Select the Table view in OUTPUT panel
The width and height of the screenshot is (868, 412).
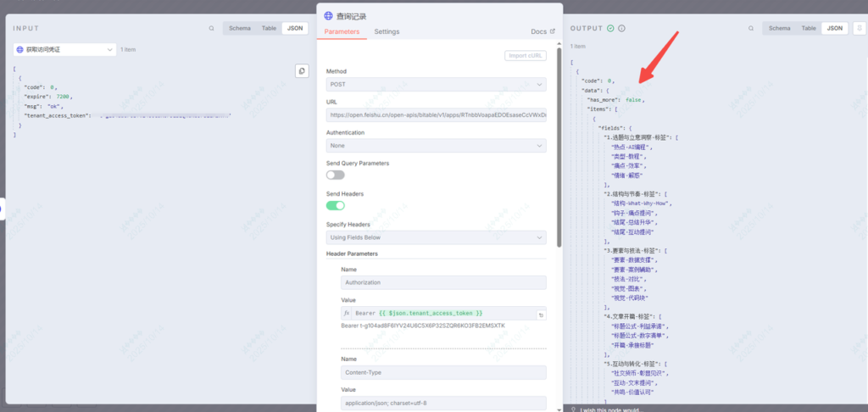pos(809,28)
